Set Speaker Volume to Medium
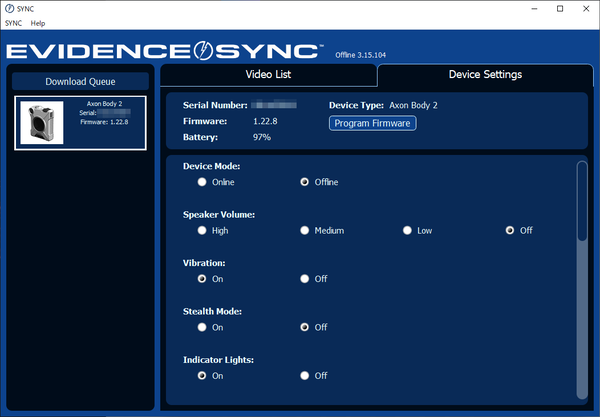 [x=306, y=230]
